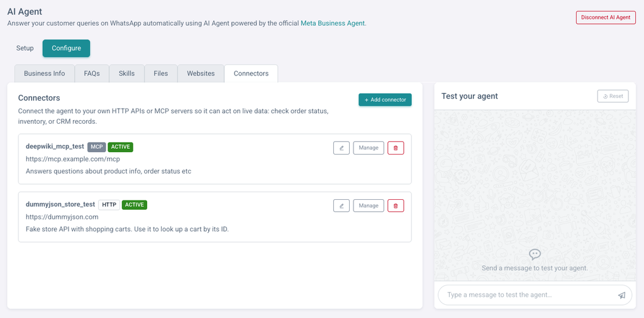
Task: Disconnect the AI Agent
Action: pyautogui.click(x=606, y=18)
